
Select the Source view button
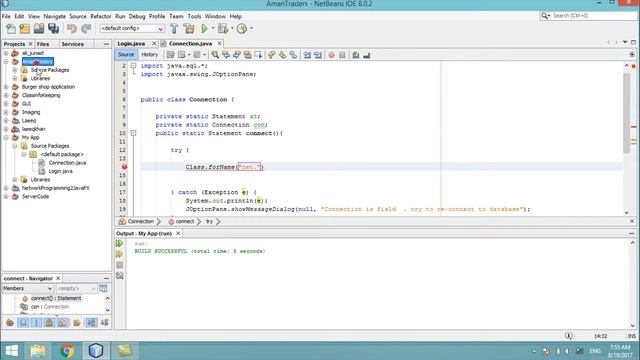[x=126, y=55]
